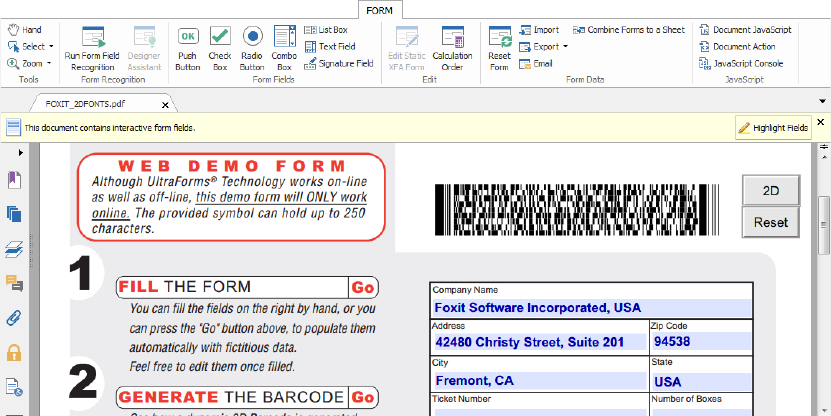Click the Address field
The height and width of the screenshot is (416, 831).
[540, 342]
